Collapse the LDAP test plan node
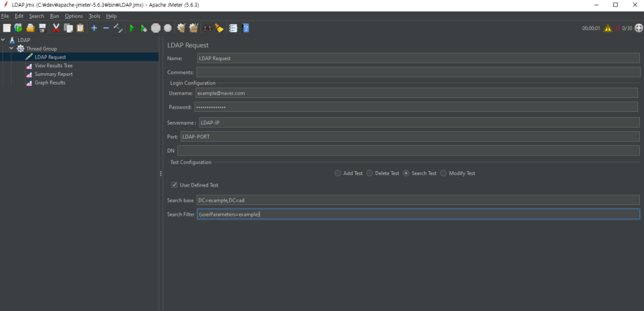 point(4,40)
